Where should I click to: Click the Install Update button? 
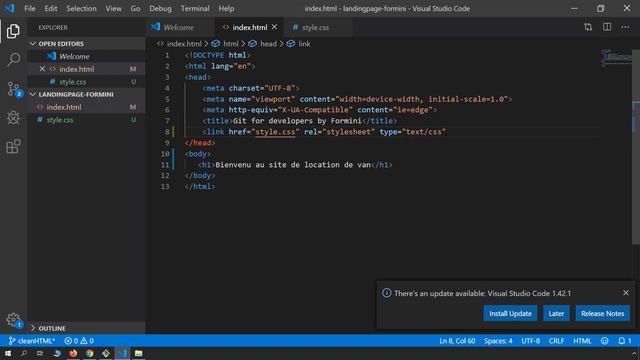click(x=510, y=313)
